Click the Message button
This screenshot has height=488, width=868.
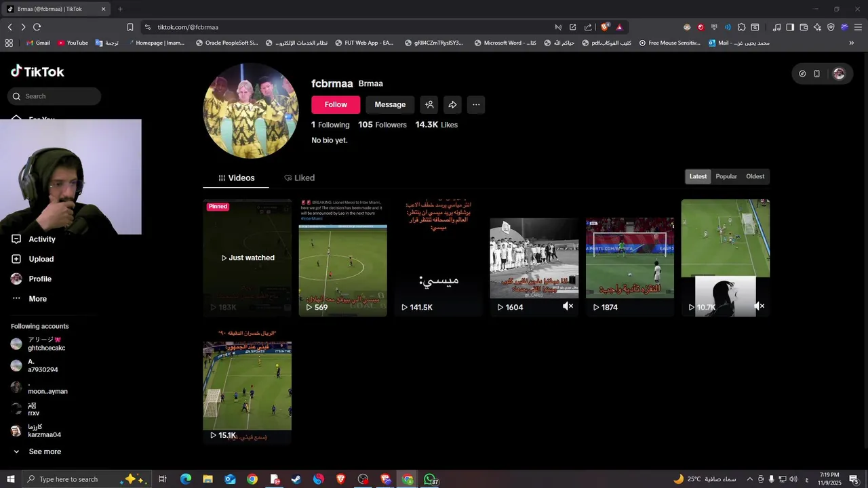(390, 104)
